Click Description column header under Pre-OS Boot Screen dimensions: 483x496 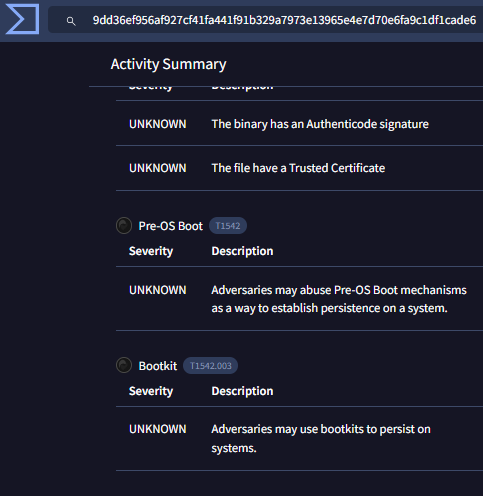pos(242,251)
